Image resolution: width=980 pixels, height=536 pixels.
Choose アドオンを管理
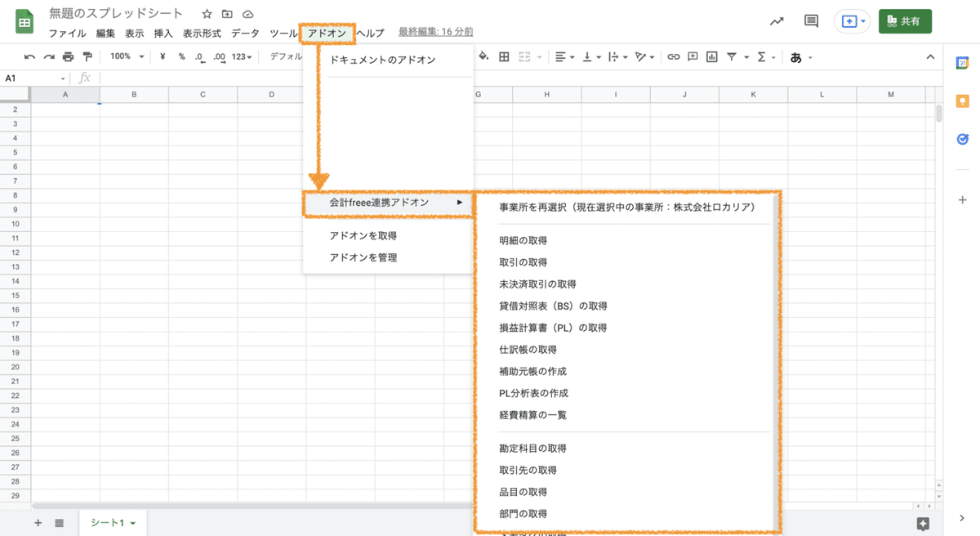pyautogui.click(x=388, y=257)
